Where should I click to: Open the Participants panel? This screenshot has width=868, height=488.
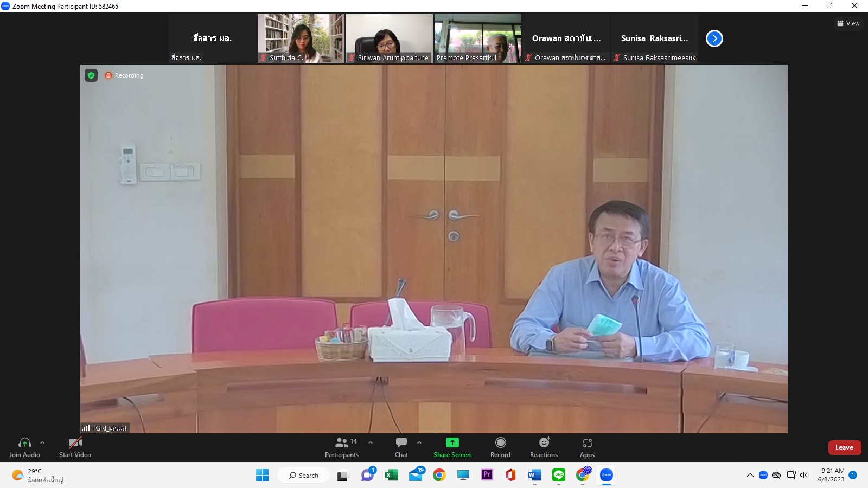point(342,447)
